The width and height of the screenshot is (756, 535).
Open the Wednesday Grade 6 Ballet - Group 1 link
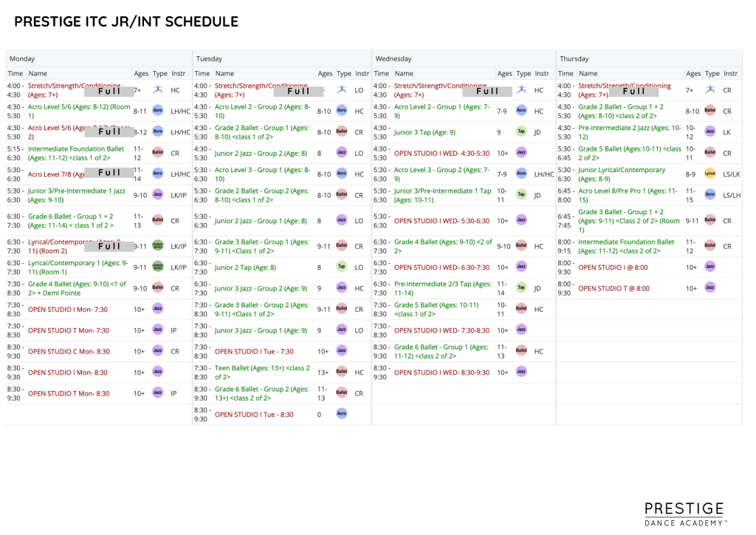(x=441, y=351)
